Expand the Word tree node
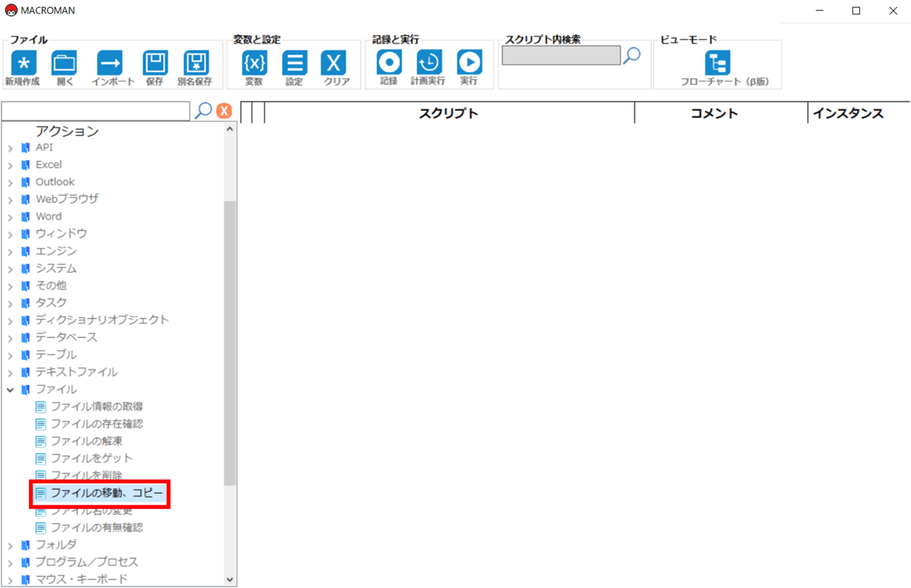 (x=11, y=216)
